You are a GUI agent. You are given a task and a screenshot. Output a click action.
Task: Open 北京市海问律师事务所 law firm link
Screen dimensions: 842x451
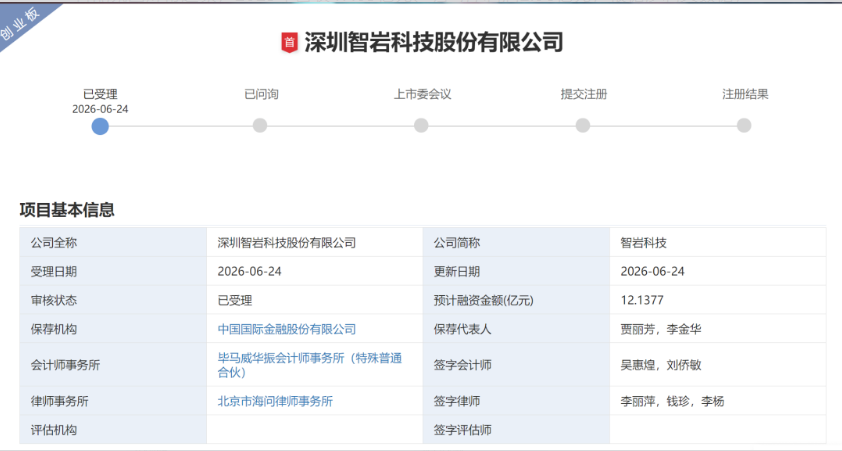pyautogui.click(x=275, y=401)
